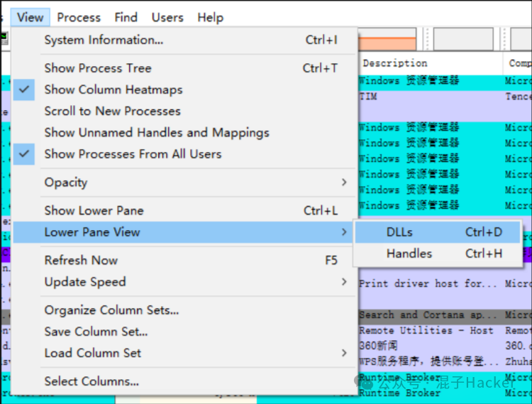This screenshot has height=404, width=532.
Task: Select the Print driver host row
Action: click(445, 283)
